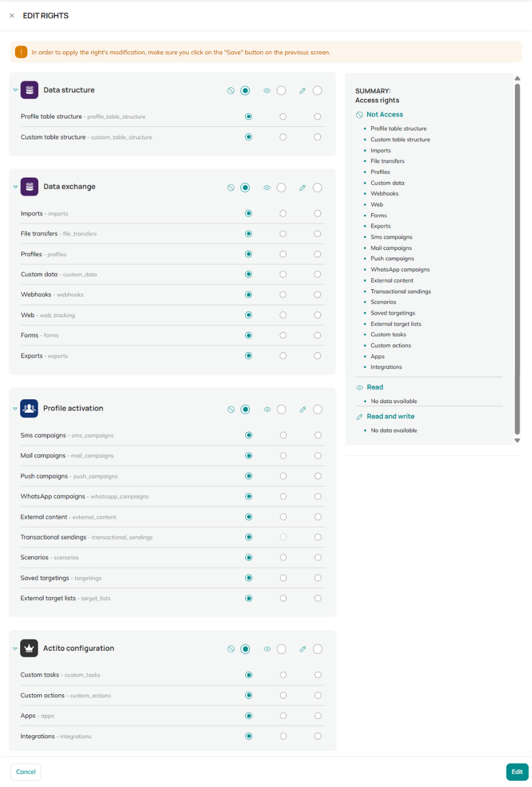The image size is (532, 787).
Task: Select read and write for all Data structure
Action: [318, 90]
